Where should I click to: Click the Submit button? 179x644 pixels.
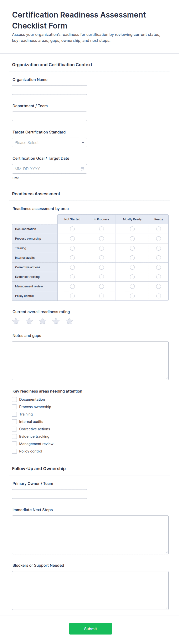[x=90, y=628]
